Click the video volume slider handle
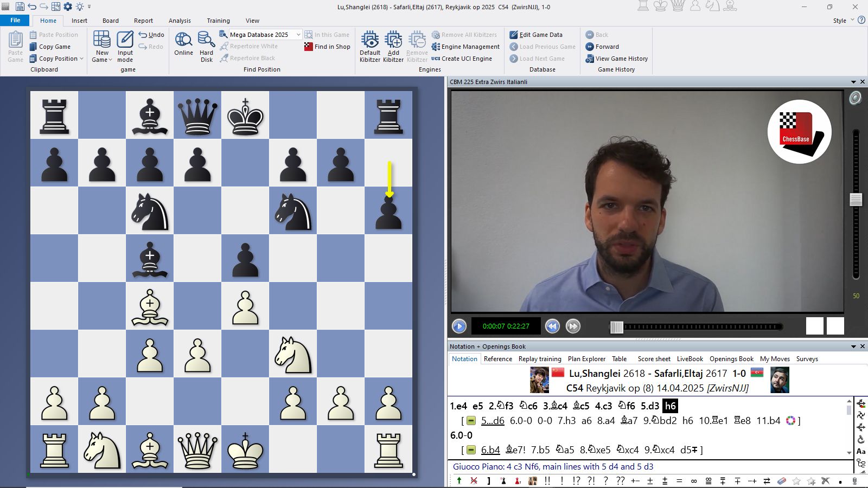868x488 pixels. (856, 200)
